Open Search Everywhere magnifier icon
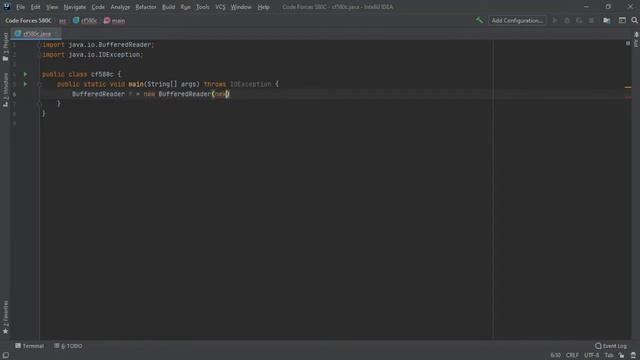The height and width of the screenshot is (360, 640). click(x=634, y=20)
